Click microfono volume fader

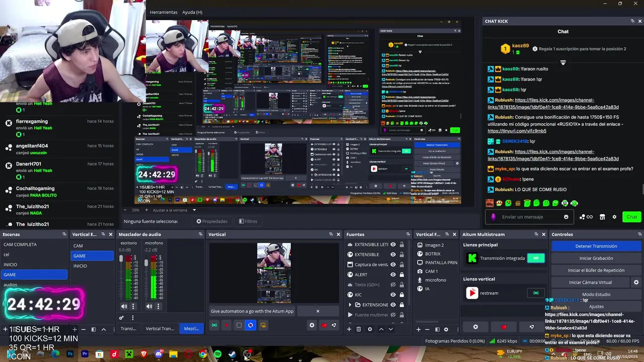146,263
